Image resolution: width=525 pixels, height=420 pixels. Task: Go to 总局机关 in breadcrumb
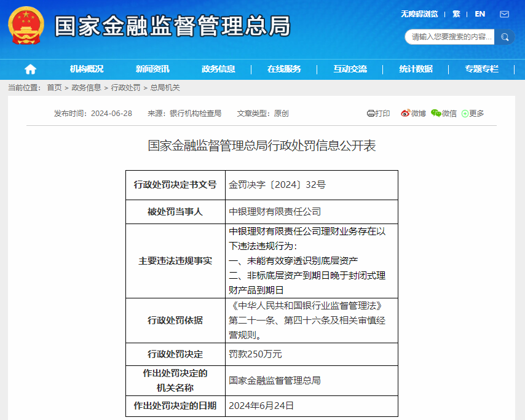tap(165, 88)
